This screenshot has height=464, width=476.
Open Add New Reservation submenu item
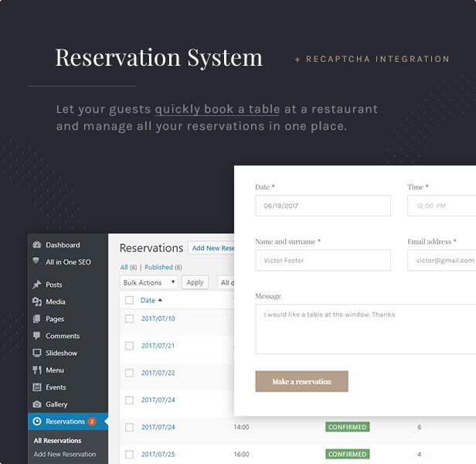pos(65,454)
